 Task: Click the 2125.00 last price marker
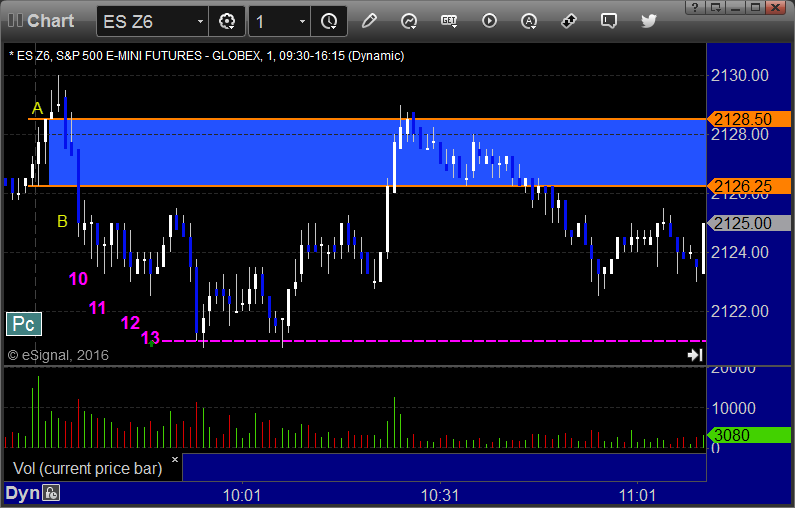(749, 223)
